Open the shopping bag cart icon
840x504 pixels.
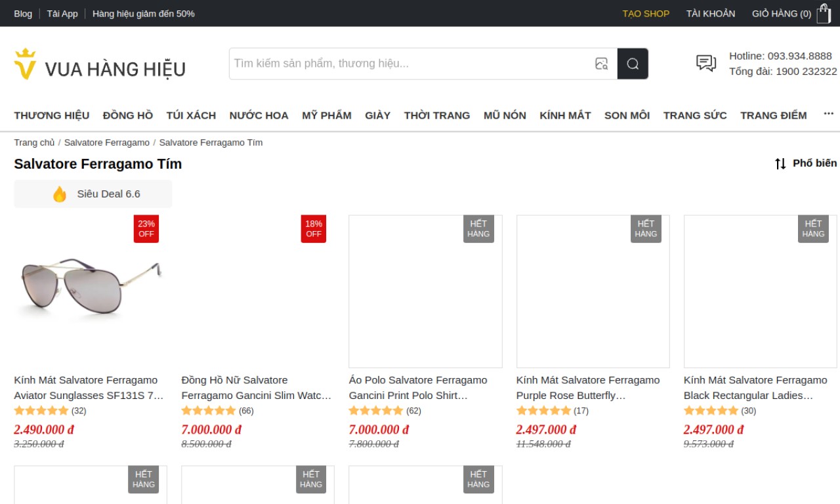point(824,14)
